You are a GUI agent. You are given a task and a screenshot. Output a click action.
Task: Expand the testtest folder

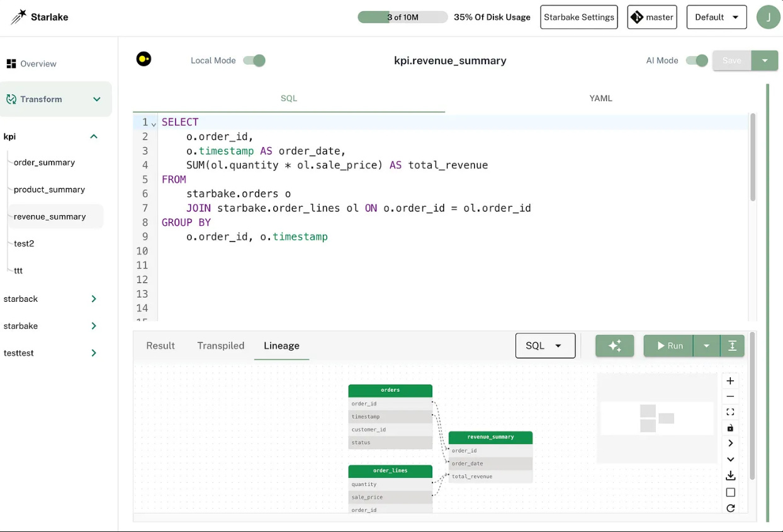coord(94,353)
